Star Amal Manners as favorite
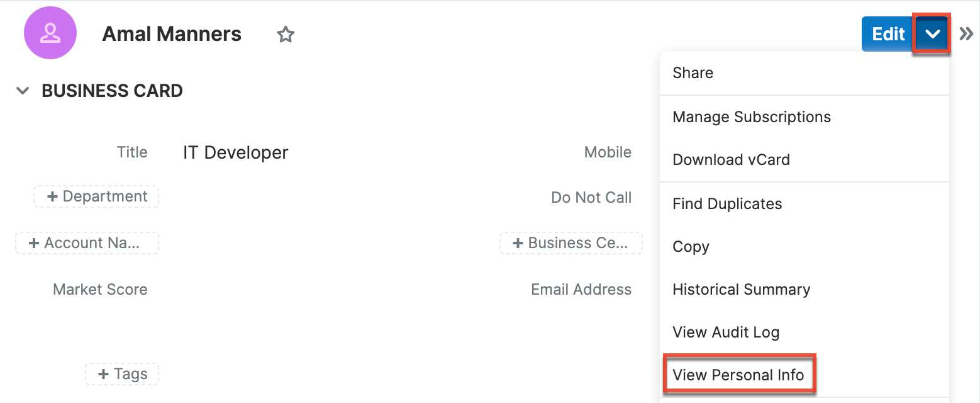 [x=285, y=35]
